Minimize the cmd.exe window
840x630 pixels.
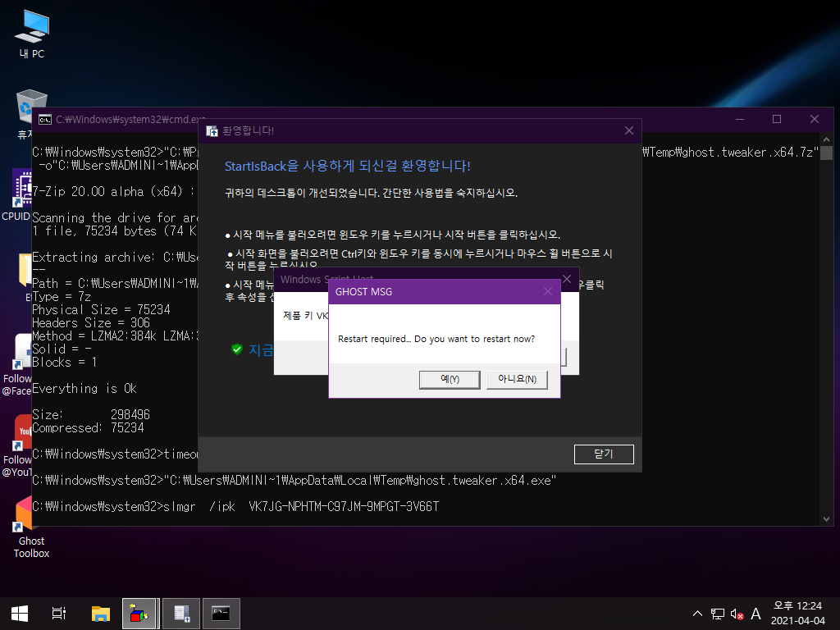pos(740,119)
